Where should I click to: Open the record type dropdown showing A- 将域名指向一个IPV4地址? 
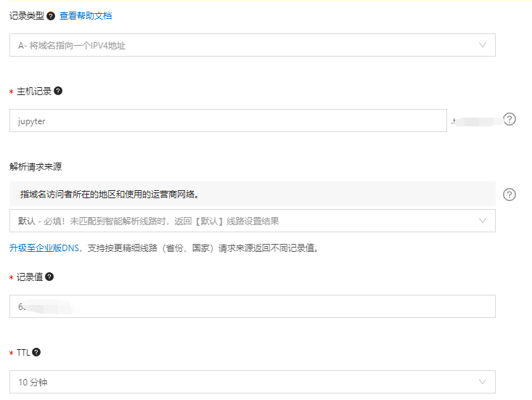tap(252, 45)
